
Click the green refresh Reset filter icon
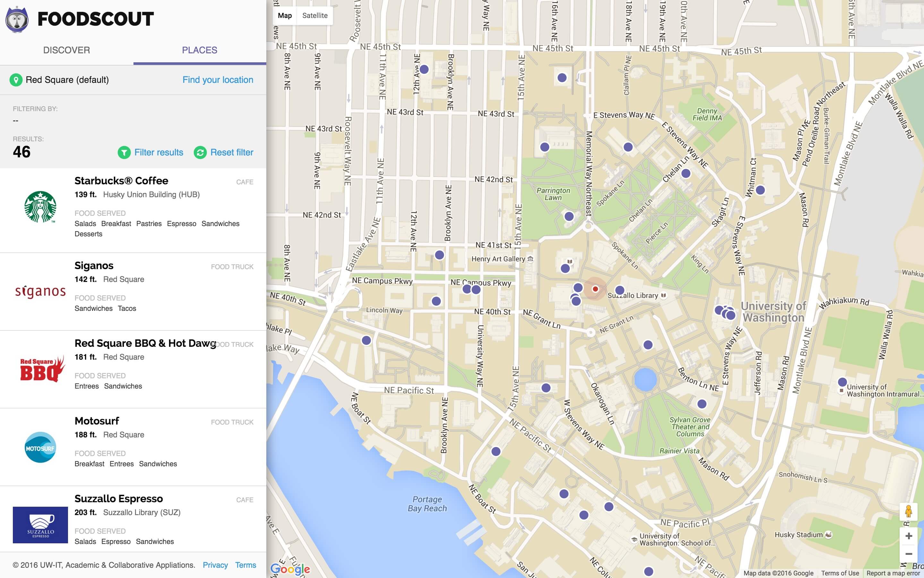(200, 153)
